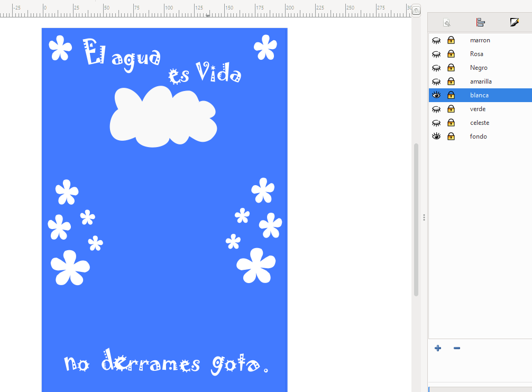Delete current layer with minus icon
The image size is (532, 392).
[457, 348]
